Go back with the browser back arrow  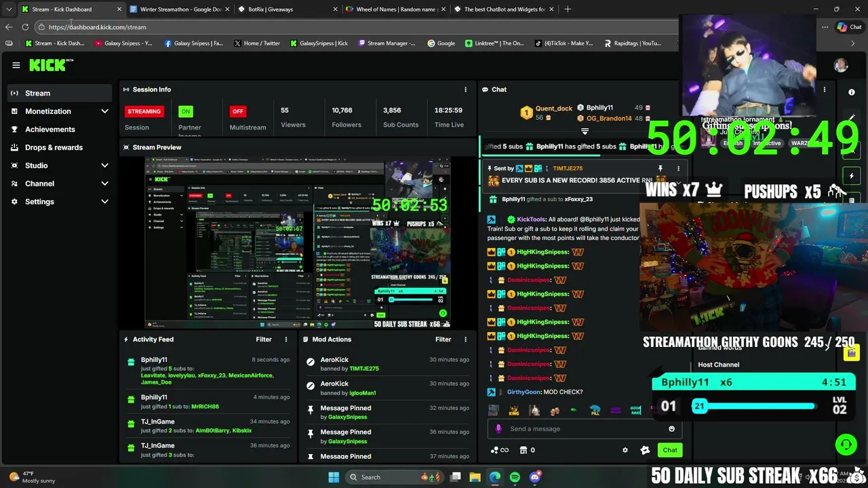(8, 27)
